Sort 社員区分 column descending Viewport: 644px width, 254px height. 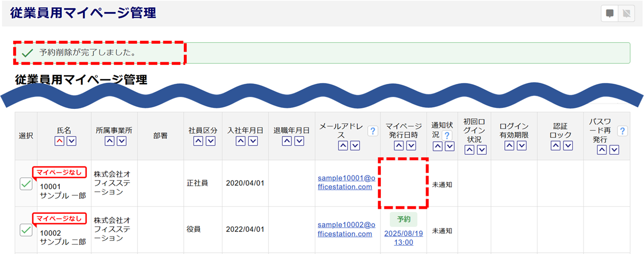click(210, 141)
